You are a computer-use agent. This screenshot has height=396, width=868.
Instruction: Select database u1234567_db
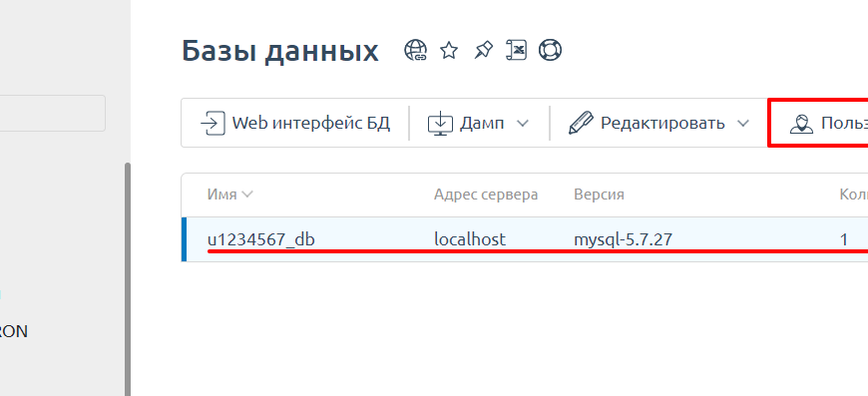coord(261,239)
